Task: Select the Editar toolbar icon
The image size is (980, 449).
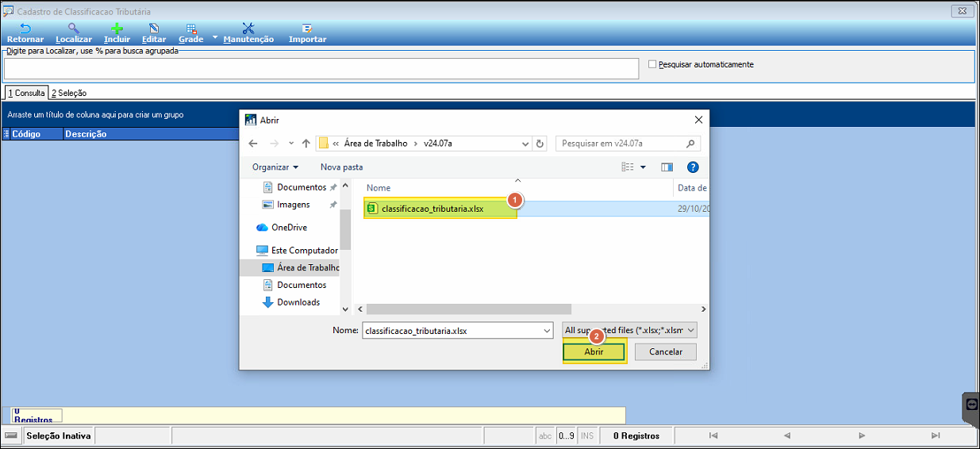Action: tap(154, 28)
